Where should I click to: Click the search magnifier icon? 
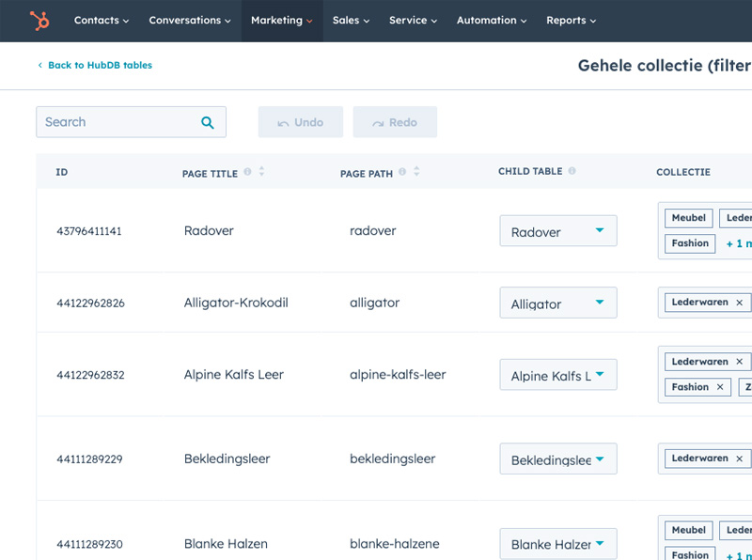[208, 122]
